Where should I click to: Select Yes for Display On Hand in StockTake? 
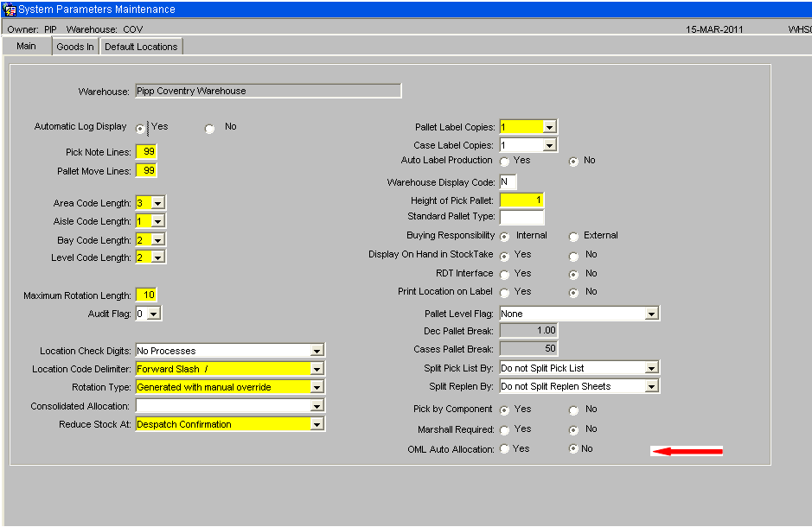[504, 256]
